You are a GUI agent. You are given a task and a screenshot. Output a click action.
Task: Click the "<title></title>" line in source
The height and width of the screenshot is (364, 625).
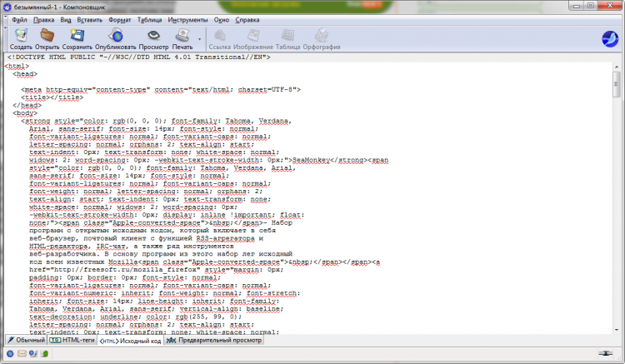(x=52, y=97)
